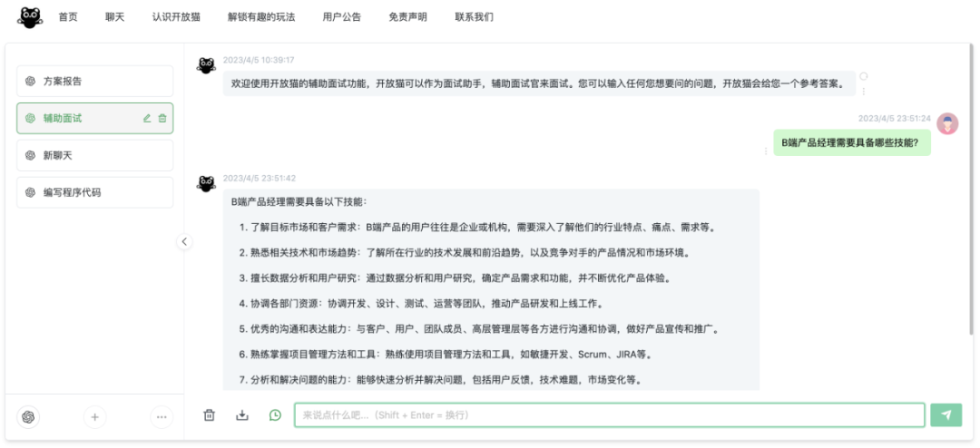Select the 编写程序代码 conversation
The height and width of the screenshot is (448, 980).
[95, 192]
